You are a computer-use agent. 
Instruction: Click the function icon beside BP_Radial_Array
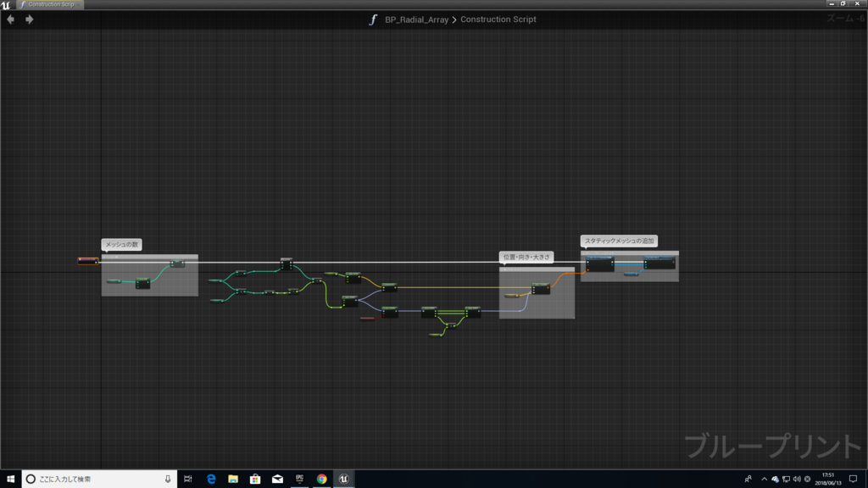373,19
